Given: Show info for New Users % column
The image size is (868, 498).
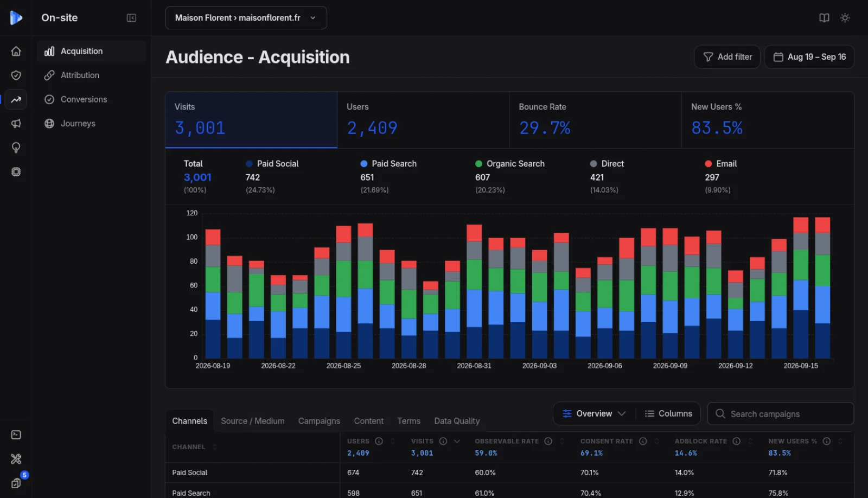Looking at the screenshot, I should [x=827, y=441].
